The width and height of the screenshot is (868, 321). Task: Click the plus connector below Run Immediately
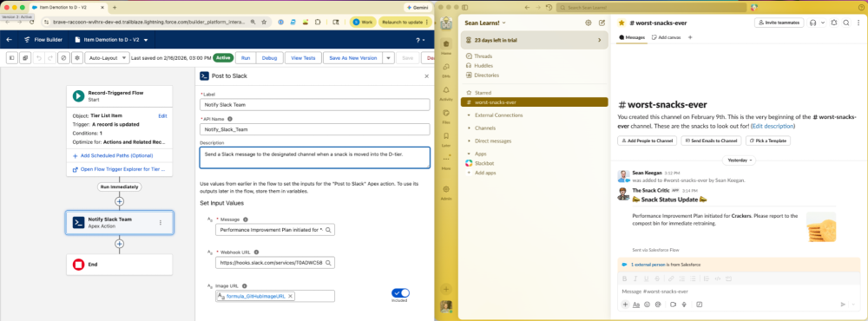pyautogui.click(x=119, y=201)
